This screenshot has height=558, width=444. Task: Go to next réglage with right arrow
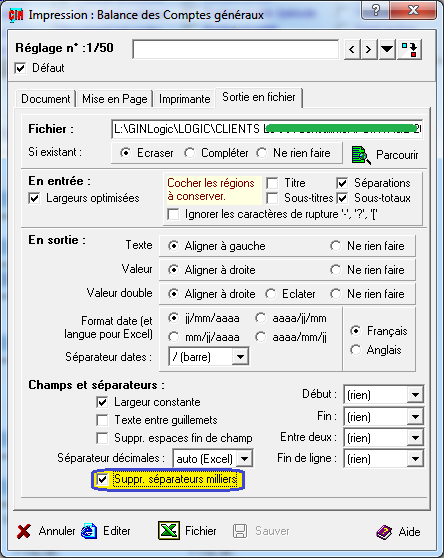(369, 49)
